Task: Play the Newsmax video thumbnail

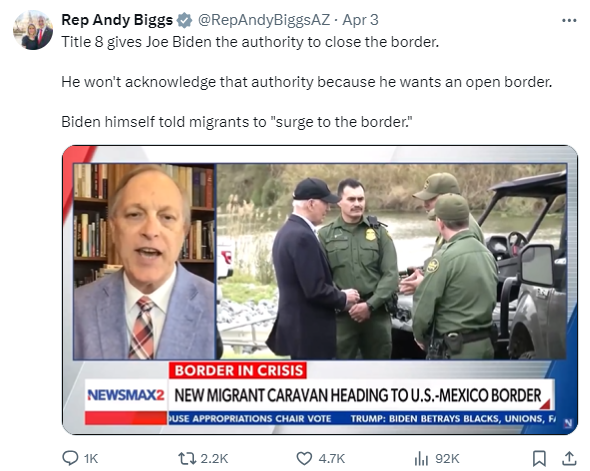Action: (320, 290)
